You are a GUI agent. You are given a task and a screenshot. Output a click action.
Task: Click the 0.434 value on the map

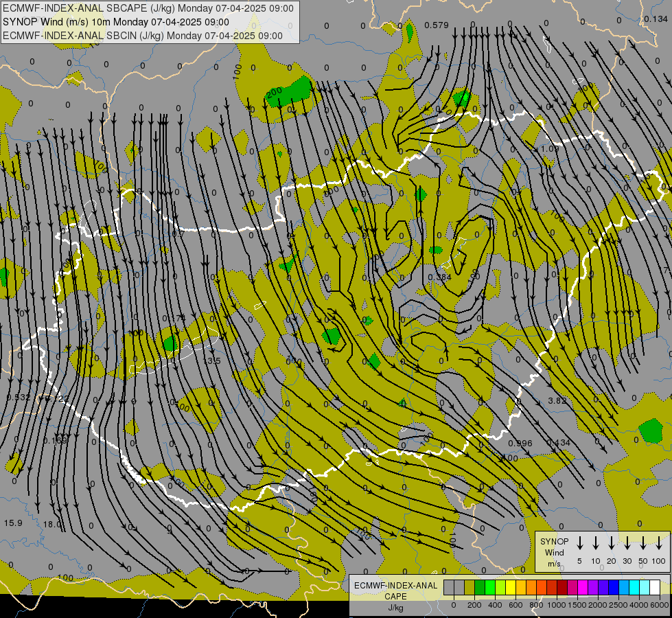click(559, 443)
